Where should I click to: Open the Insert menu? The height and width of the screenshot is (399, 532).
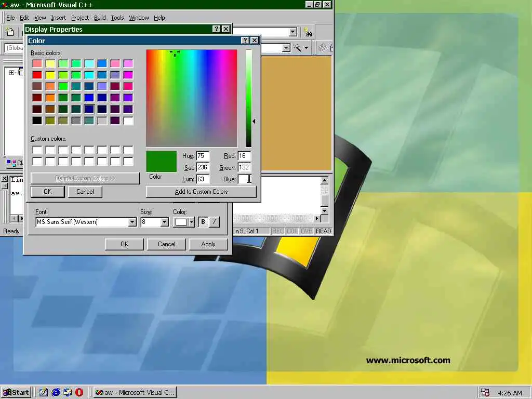point(58,18)
